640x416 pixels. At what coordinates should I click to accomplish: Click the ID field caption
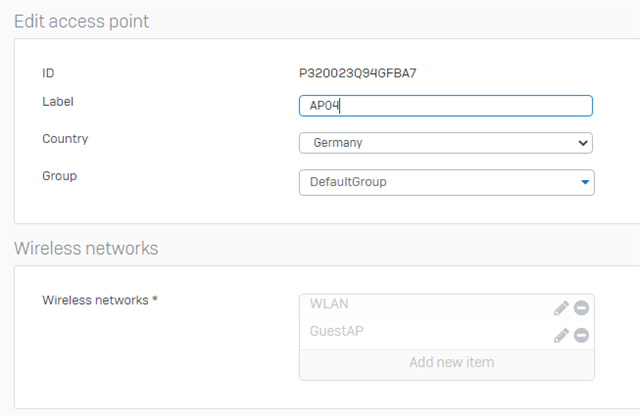tap(48, 73)
